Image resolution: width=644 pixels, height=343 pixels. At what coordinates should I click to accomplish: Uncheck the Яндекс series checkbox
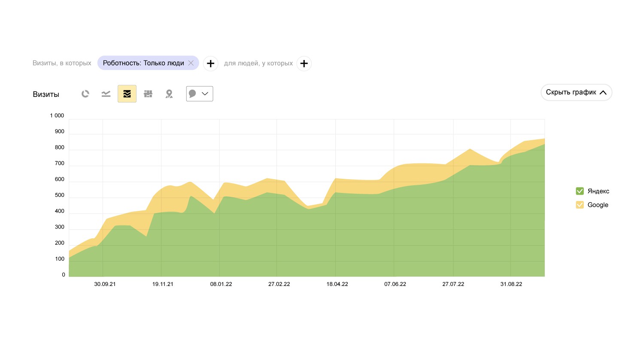580,191
